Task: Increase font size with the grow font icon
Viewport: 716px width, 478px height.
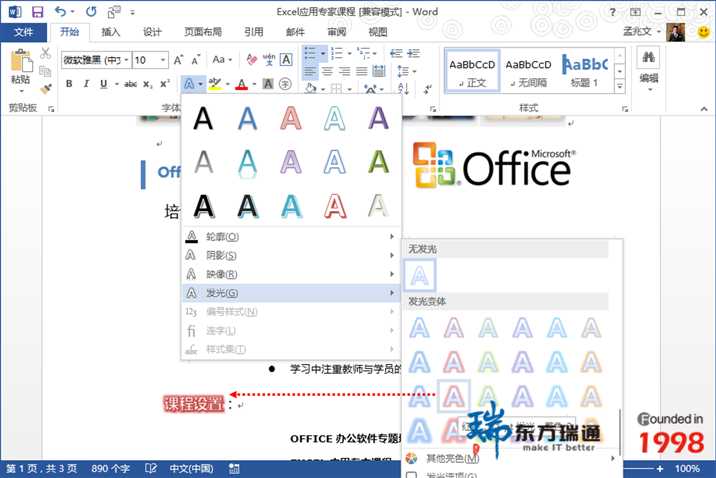Action: [178, 60]
